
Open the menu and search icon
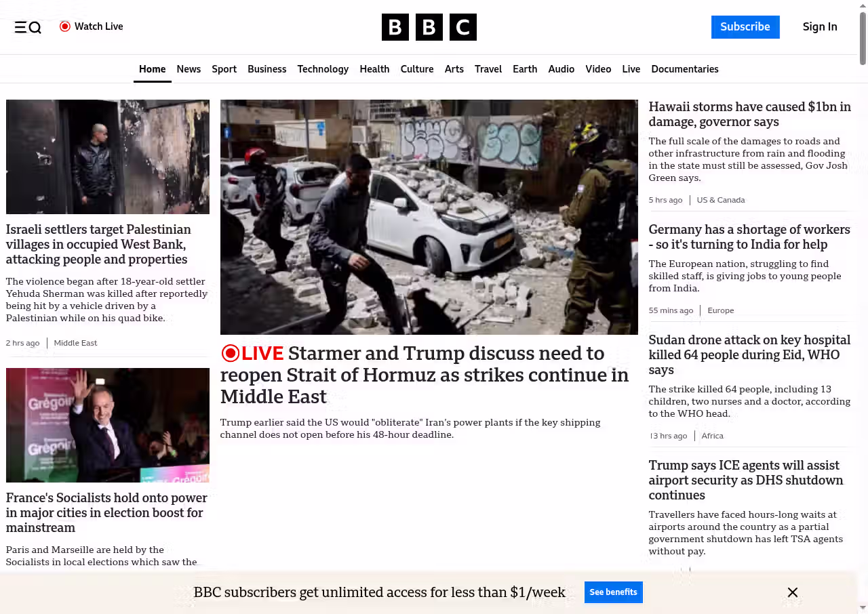28,27
